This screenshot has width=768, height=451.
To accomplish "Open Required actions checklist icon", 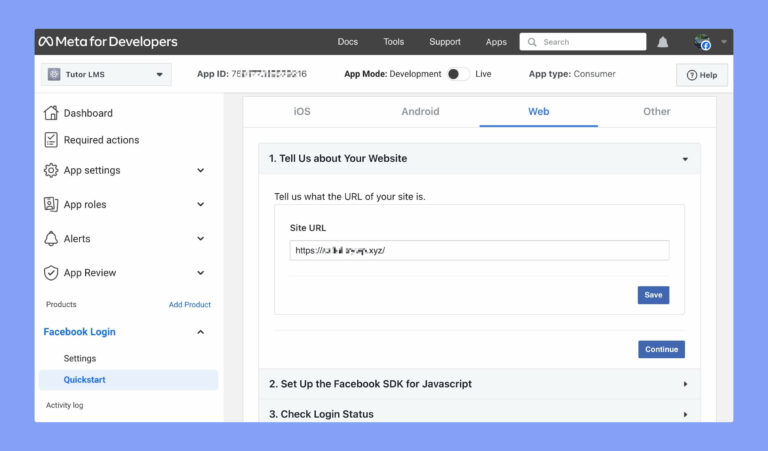I will click(51, 140).
